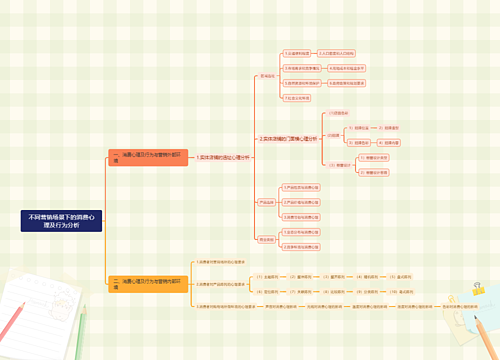This screenshot has width=500, height=360.
Task: Select the orange first main branch node
Action: pyautogui.click(x=148, y=157)
